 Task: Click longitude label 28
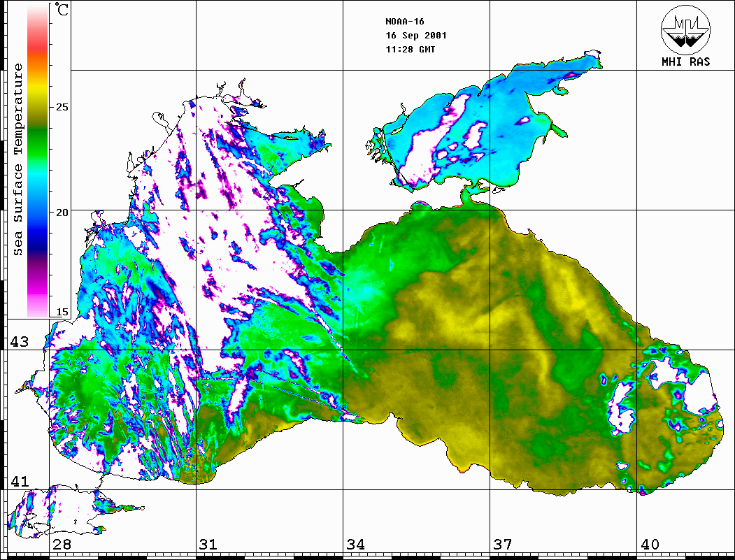point(62,545)
